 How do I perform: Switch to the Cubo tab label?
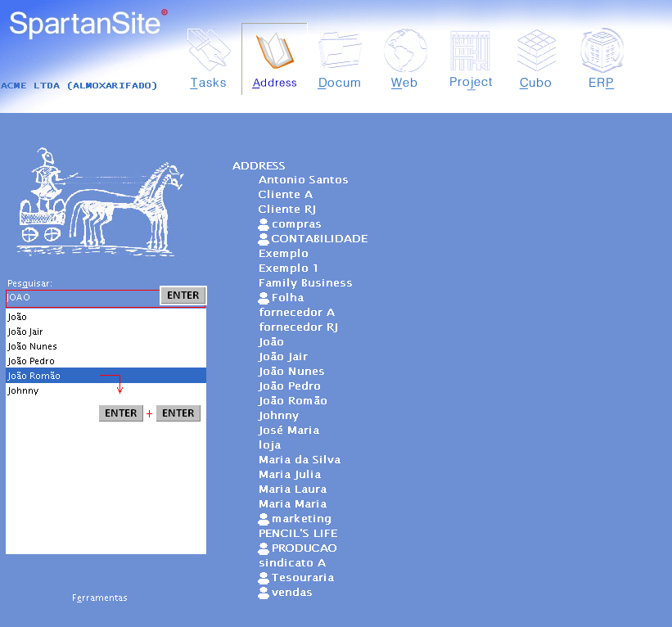point(535,83)
